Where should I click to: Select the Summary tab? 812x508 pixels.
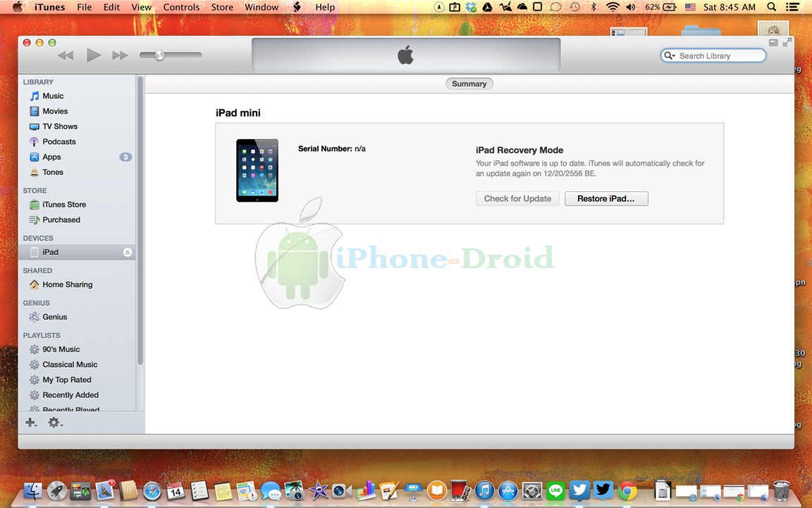pyautogui.click(x=469, y=84)
